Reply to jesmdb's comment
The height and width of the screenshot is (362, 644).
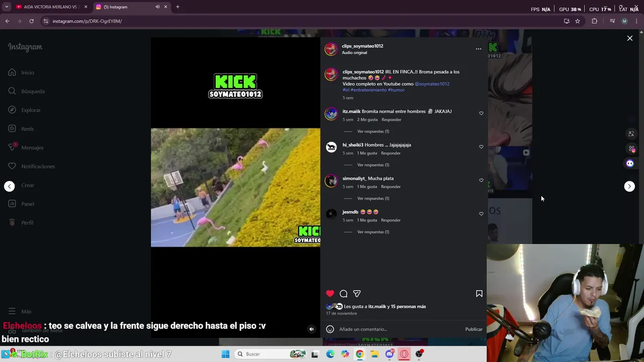click(x=391, y=220)
